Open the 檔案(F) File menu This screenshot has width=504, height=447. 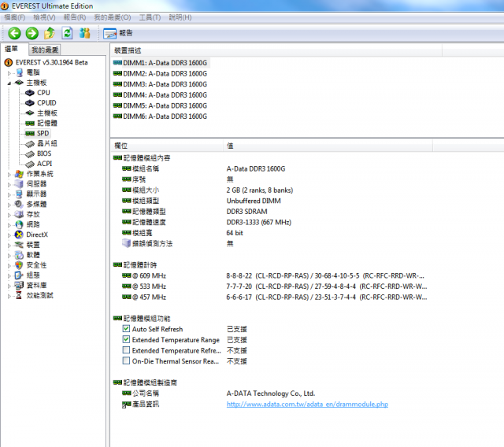[14, 17]
